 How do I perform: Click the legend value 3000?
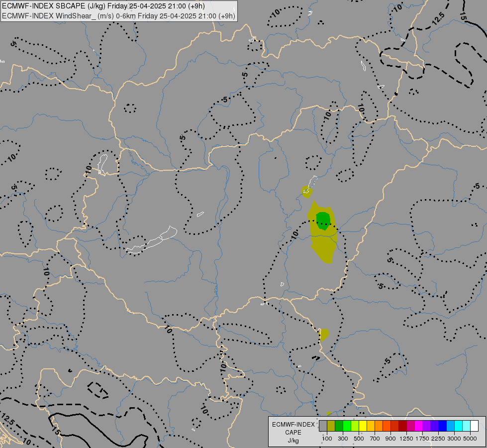pyautogui.click(x=454, y=439)
